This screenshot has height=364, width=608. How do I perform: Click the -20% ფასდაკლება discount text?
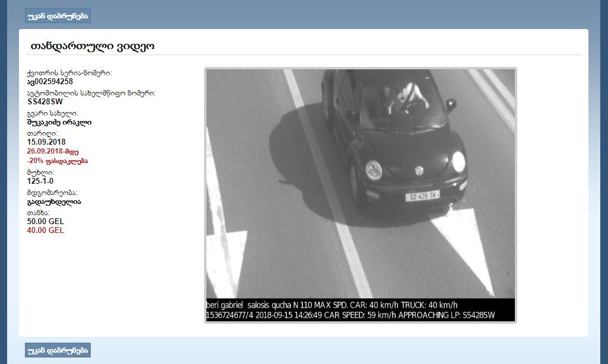point(58,161)
